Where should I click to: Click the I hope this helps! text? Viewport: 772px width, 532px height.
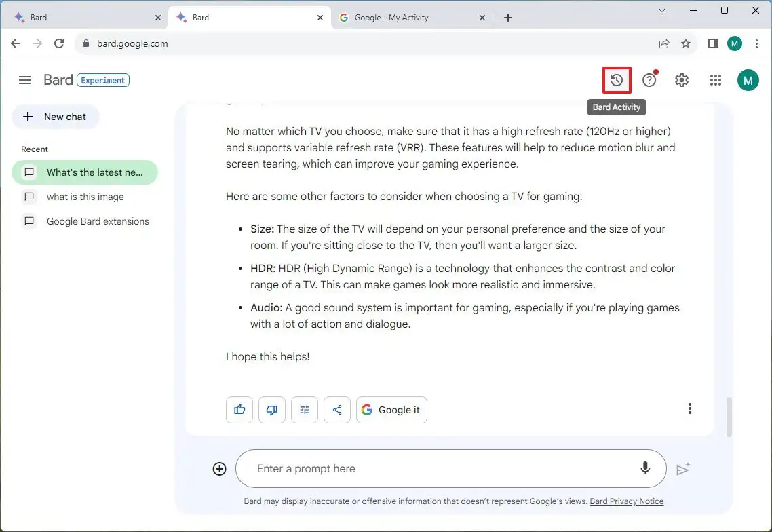tap(268, 357)
